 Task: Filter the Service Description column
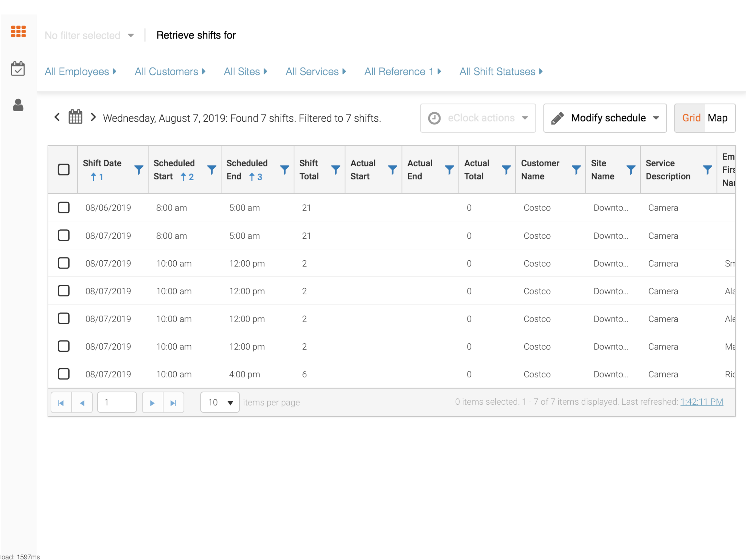click(x=708, y=170)
